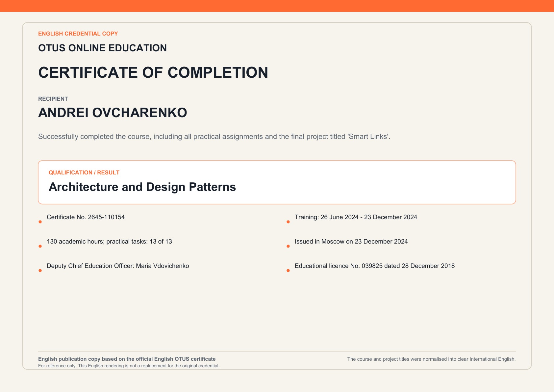Select '130 academic hours; practical tasks: 13 of 13'

109,242
